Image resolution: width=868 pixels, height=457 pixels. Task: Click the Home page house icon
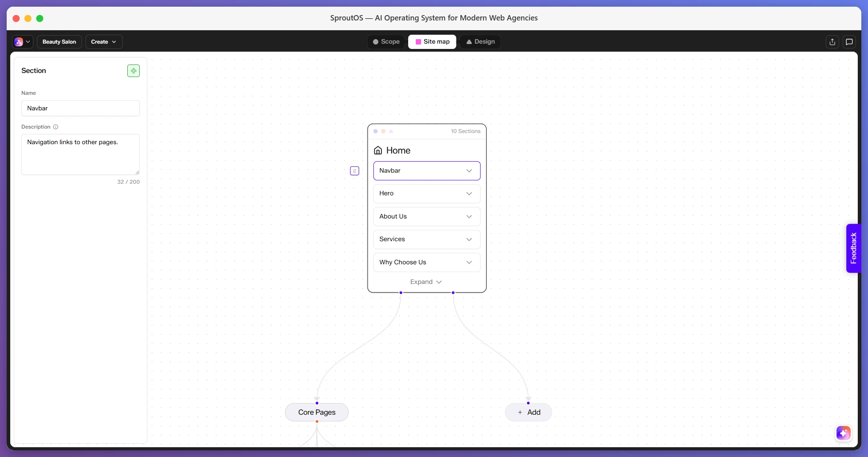click(x=378, y=150)
